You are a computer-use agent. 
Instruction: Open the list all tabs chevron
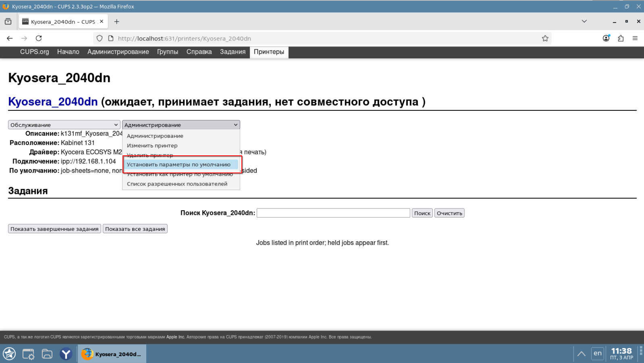[x=584, y=21]
